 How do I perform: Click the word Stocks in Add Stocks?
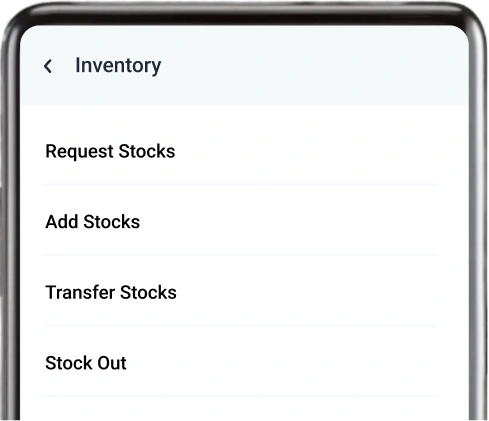(112, 222)
